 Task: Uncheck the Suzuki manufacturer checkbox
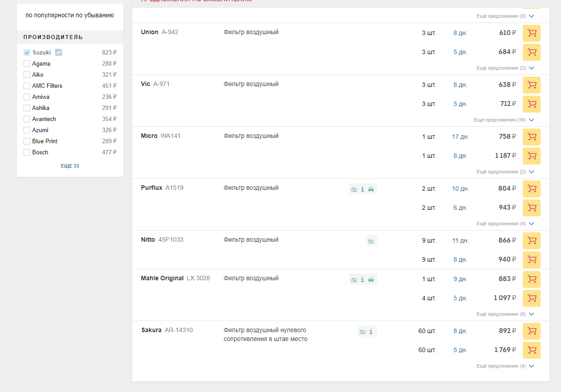27,52
